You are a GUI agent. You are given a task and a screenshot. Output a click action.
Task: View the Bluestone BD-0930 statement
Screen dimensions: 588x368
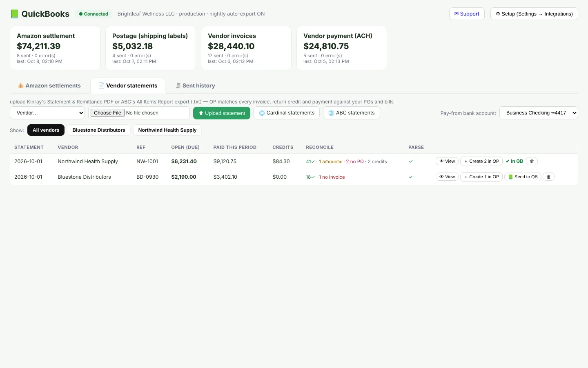tap(447, 177)
